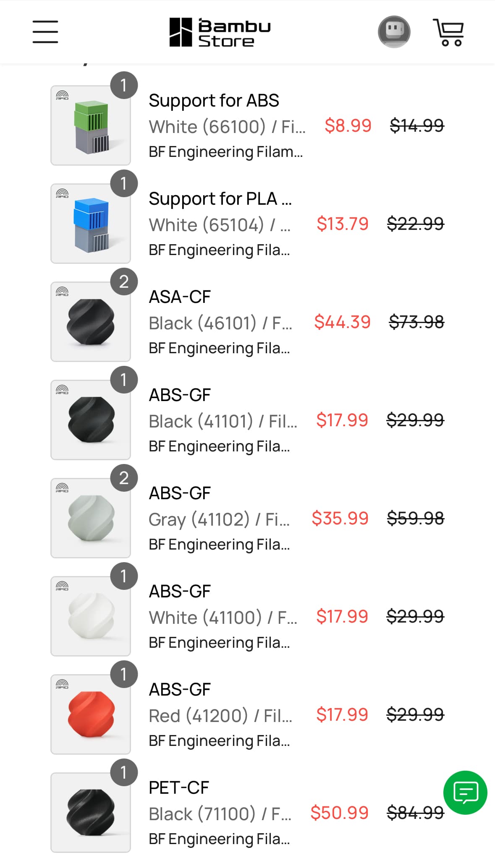Screen dimensions: 495x868
Task: Click the Bambu Store logo
Action: 220,32
